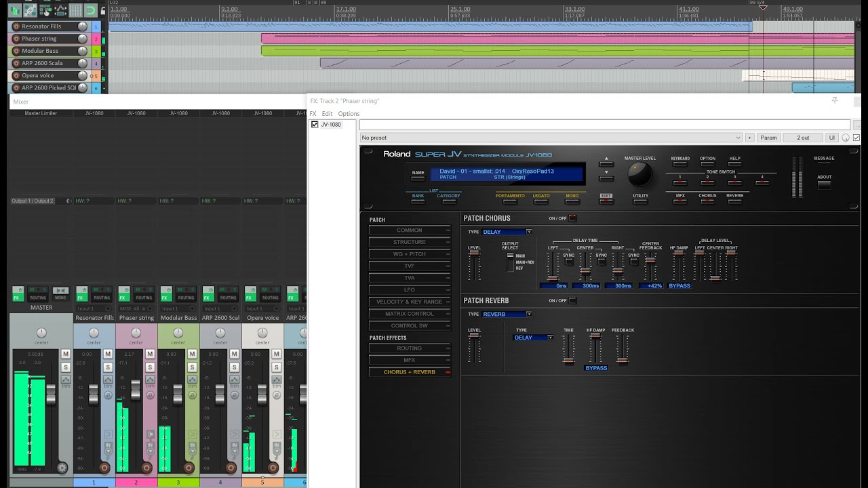This screenshot has height=488, width=868.
Task: Select TVF patch section tab
Action: (410, 266)
